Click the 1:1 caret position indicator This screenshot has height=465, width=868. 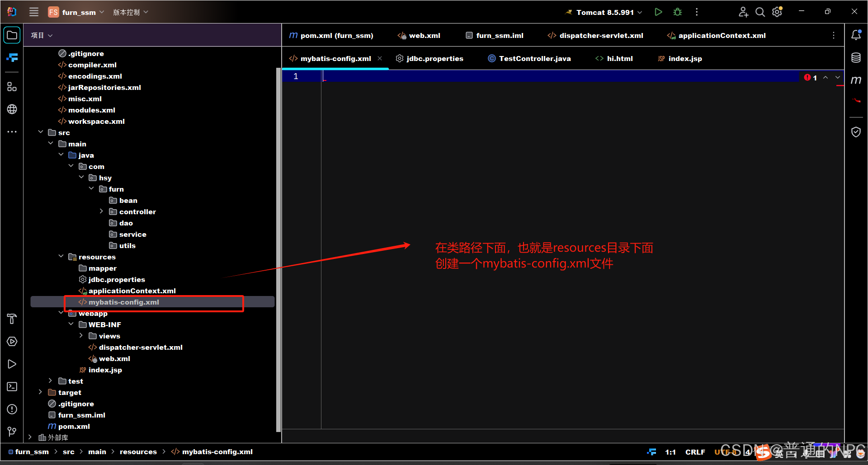tap(670, 452)
